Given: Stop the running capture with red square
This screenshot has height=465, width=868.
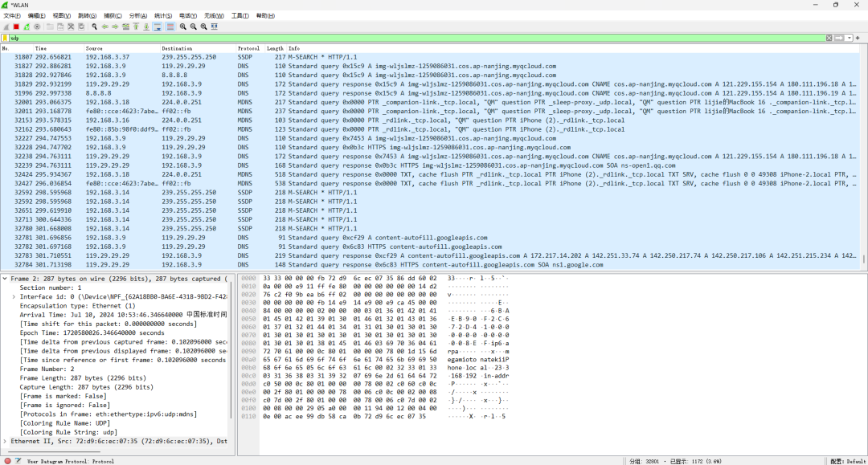Looking at the screenshot, I should click(x=16, y=27).
